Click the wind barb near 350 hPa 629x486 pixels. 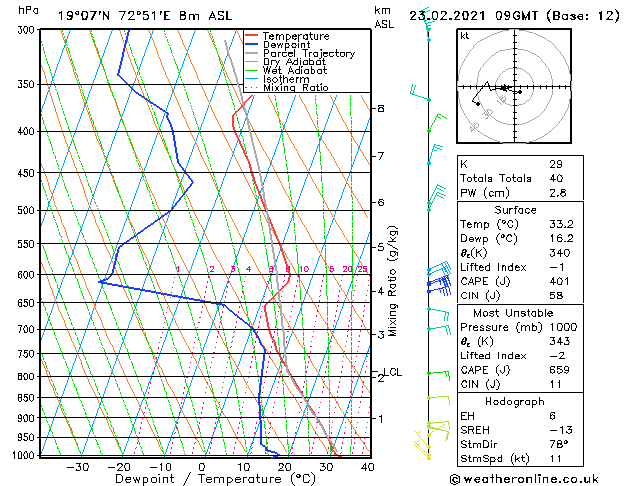pyautogui.click(x=420, y=93)
